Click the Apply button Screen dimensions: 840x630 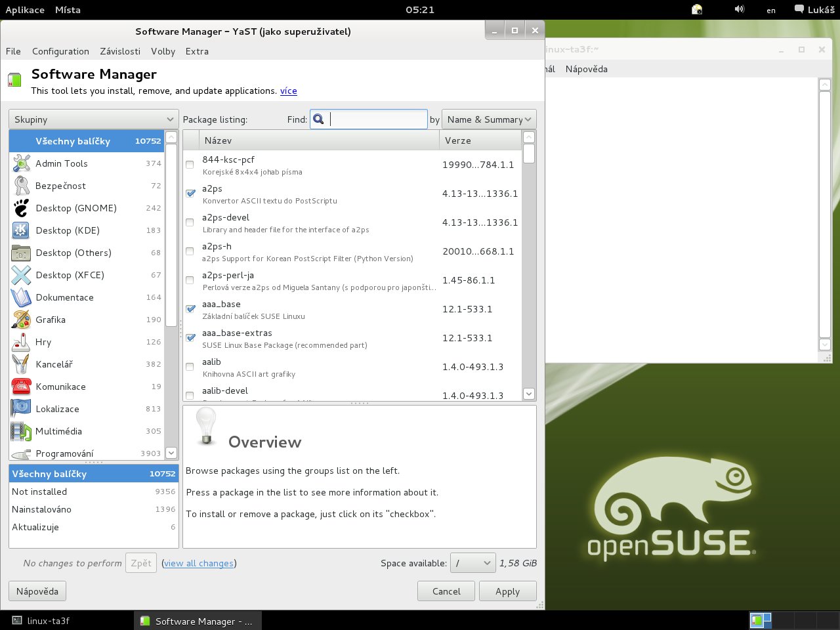[x=507, y=591]
